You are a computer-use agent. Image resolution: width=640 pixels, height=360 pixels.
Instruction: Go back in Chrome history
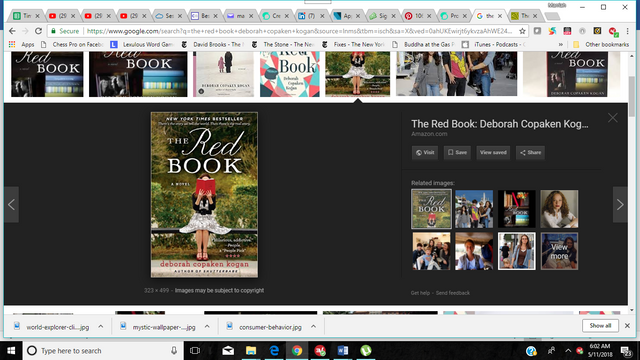pos(12,31)
